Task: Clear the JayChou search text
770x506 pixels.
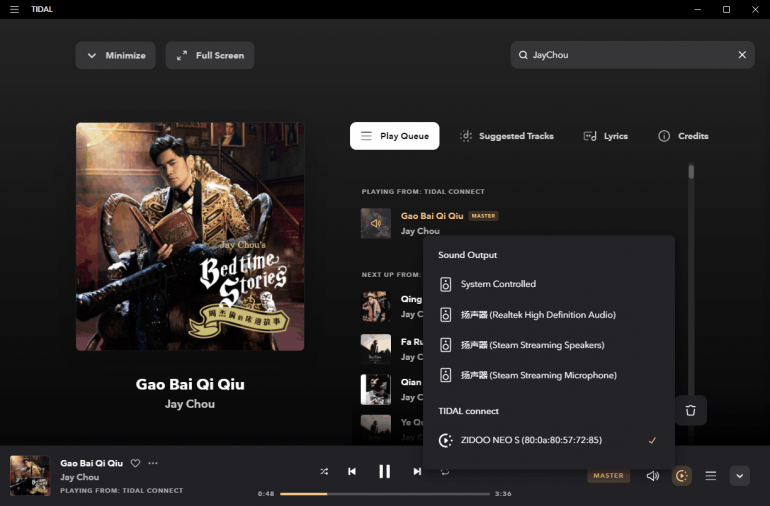Action: click(x=742, y=55)
